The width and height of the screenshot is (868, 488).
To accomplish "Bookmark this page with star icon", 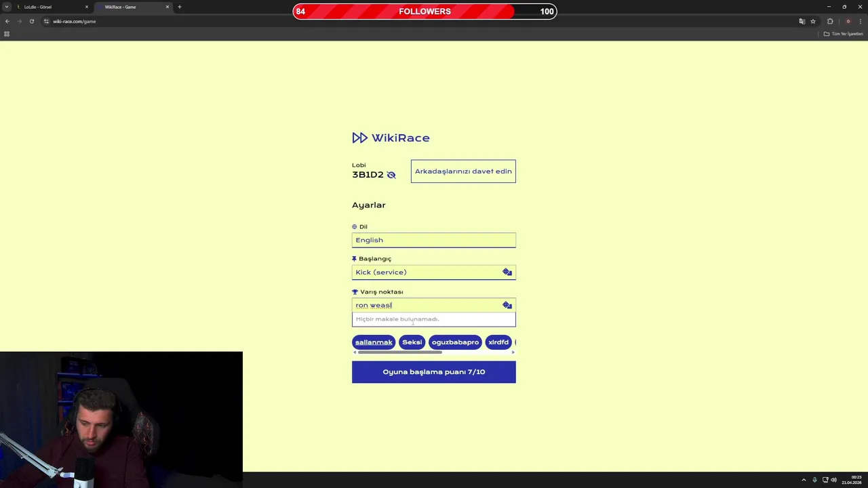I will tap(813, 21).
